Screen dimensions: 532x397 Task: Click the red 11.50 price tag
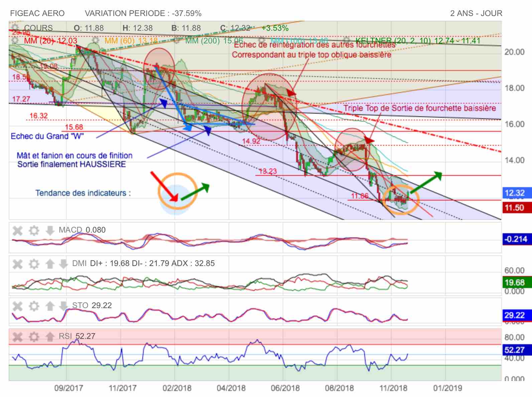517,208
